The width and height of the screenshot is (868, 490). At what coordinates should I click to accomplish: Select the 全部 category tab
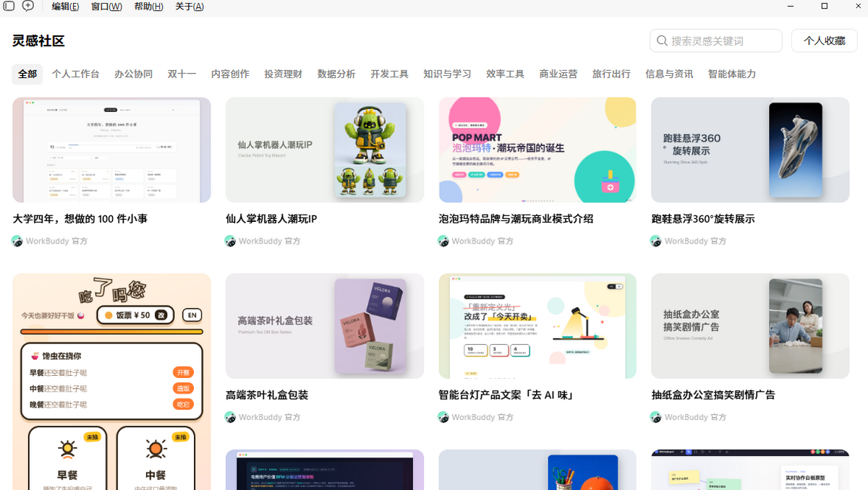[27, 74]
